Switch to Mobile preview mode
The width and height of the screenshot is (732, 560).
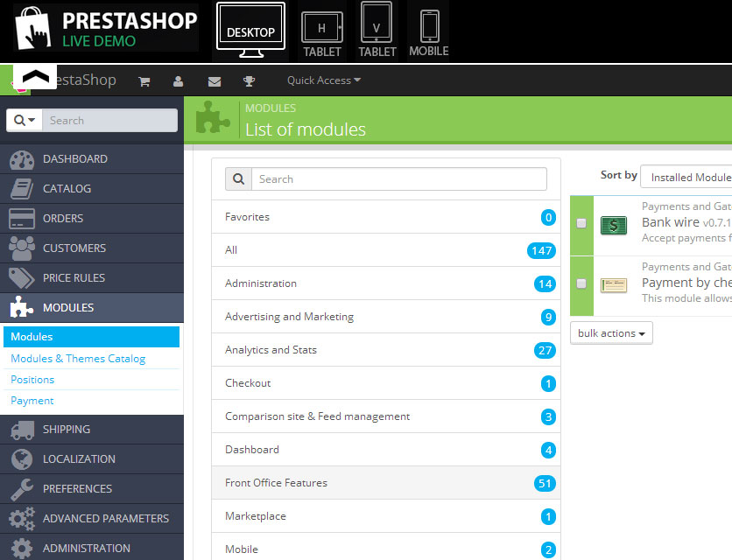click(428, 33)
